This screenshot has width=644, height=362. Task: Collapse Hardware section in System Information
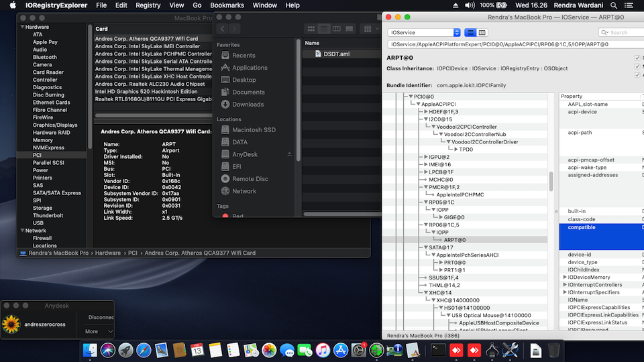point(22,27)
